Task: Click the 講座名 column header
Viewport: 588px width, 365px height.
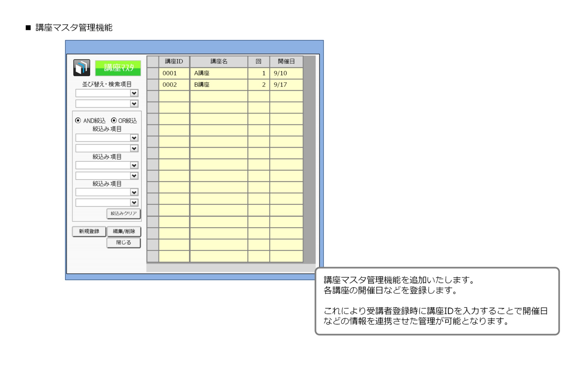Action: click(x=219, y=61)
